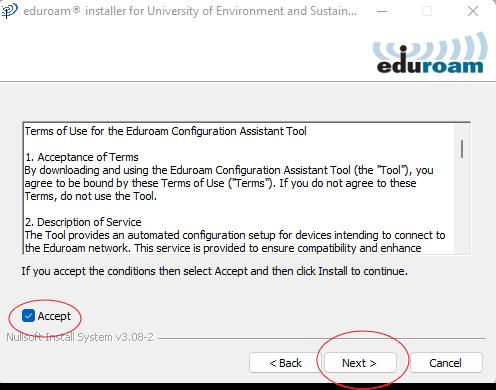
Task: Click the Next > button
Action: [x=360, y=363]
